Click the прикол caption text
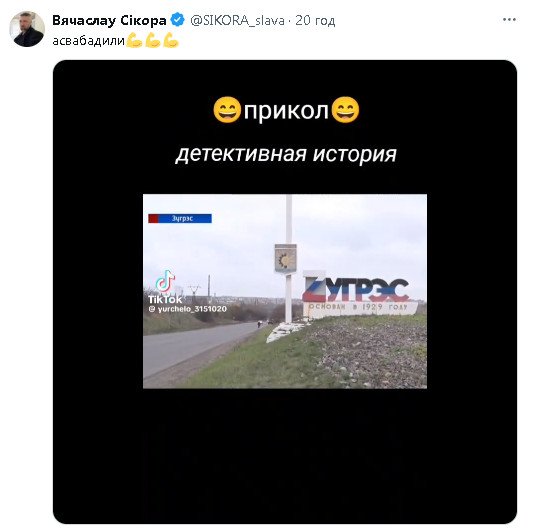 coord(286,111)
